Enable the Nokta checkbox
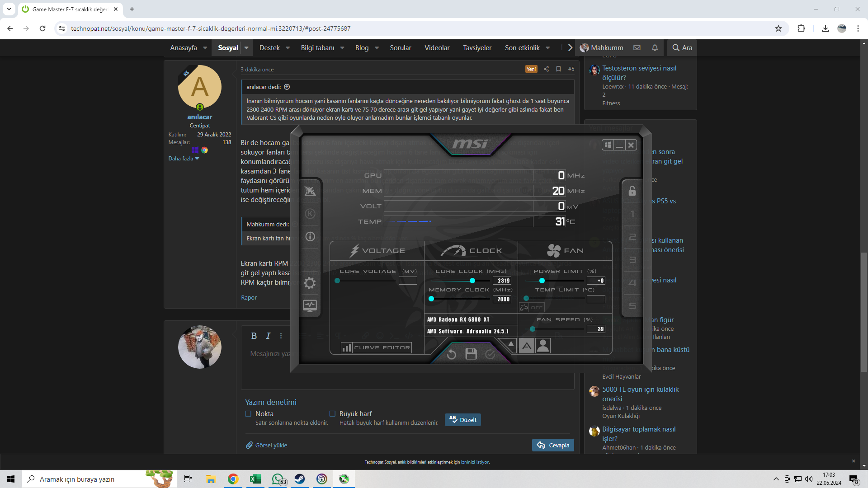 coord(248,413)
